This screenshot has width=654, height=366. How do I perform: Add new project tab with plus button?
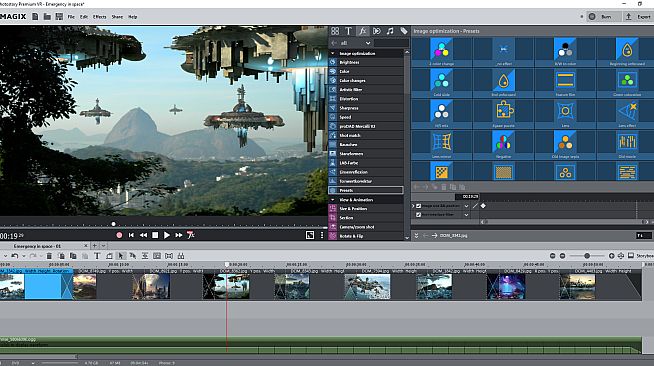(x=95, y=246)
